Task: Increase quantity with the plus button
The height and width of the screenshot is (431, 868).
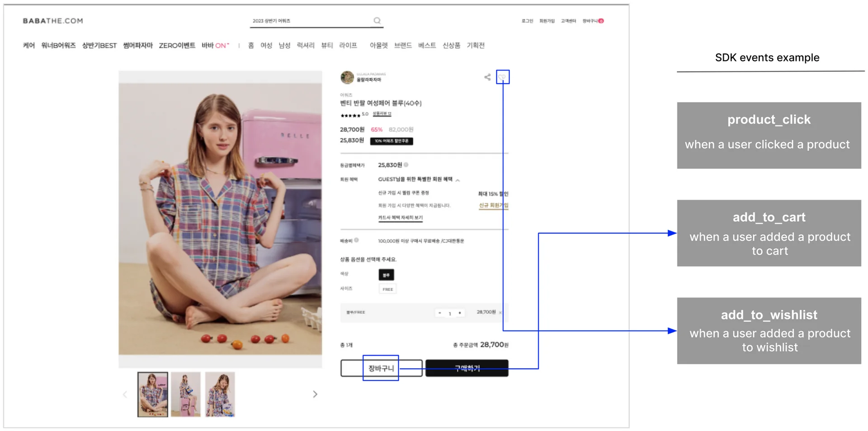Action: (460, 313)
